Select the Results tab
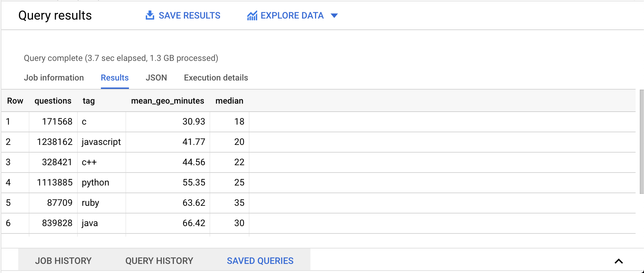The height and width of the screenshot is (273, 644). pyautogui.click(x=115, y=78)
